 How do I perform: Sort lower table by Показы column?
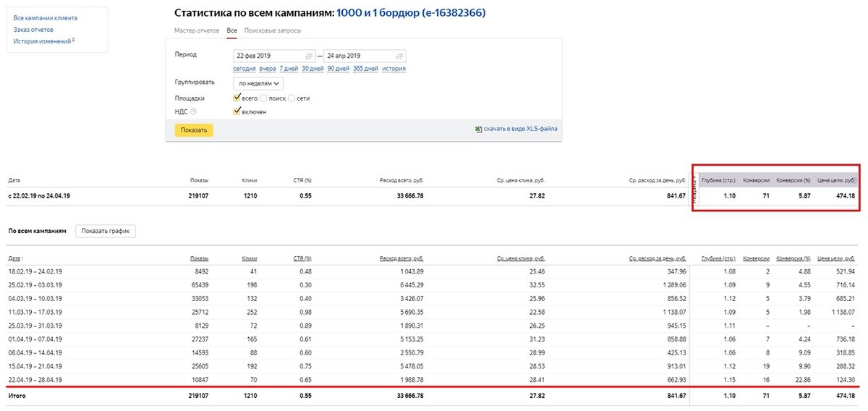click(x=199, y=258)
